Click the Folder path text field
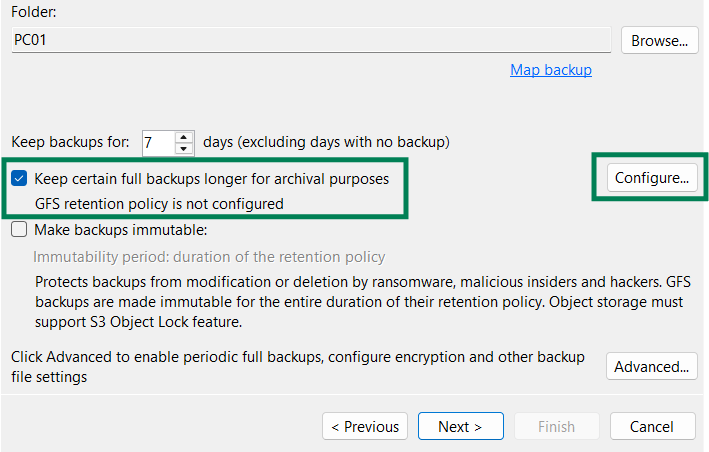The image size is (709, 452). tap(310, 39)
